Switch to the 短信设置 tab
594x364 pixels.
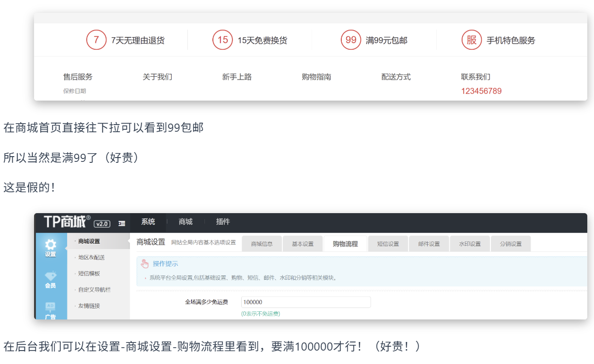388,244
